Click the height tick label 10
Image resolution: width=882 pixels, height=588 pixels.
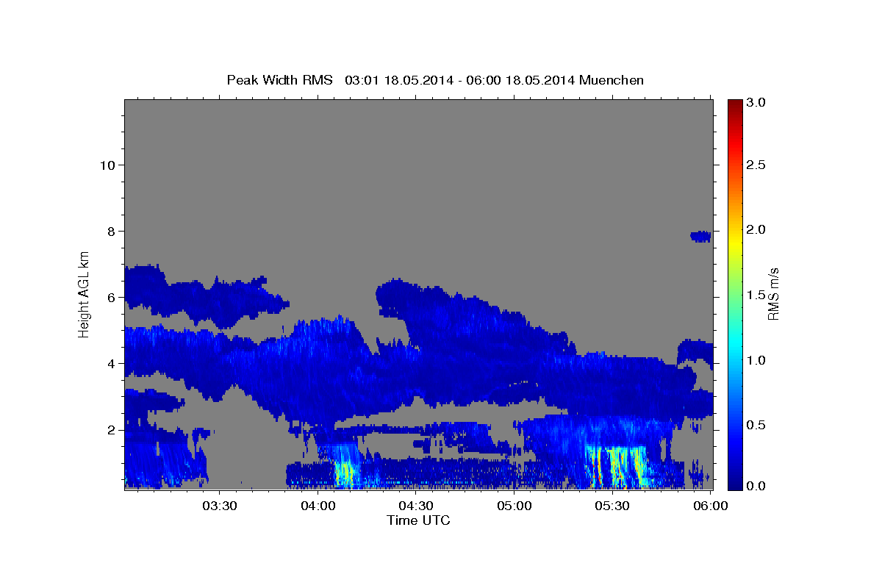107,165
